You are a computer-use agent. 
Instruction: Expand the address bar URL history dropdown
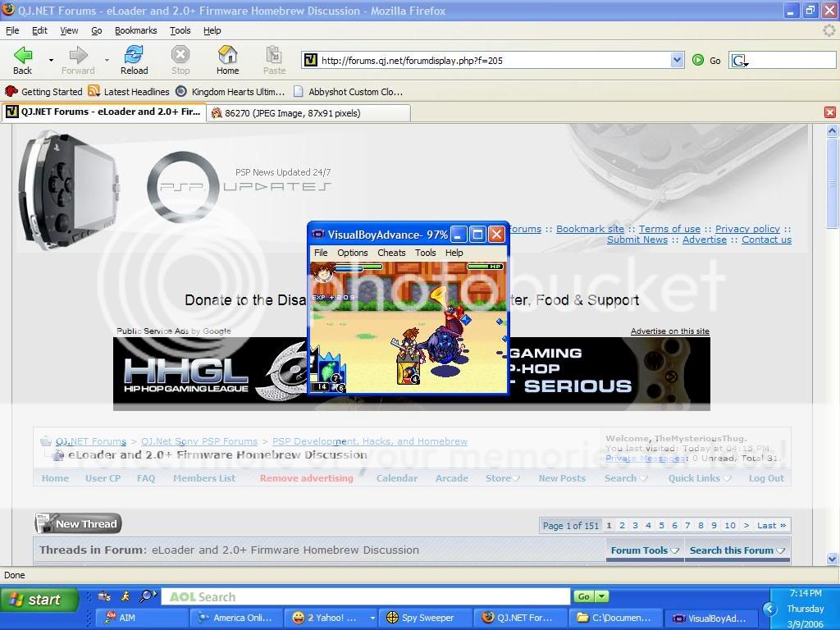677,60
